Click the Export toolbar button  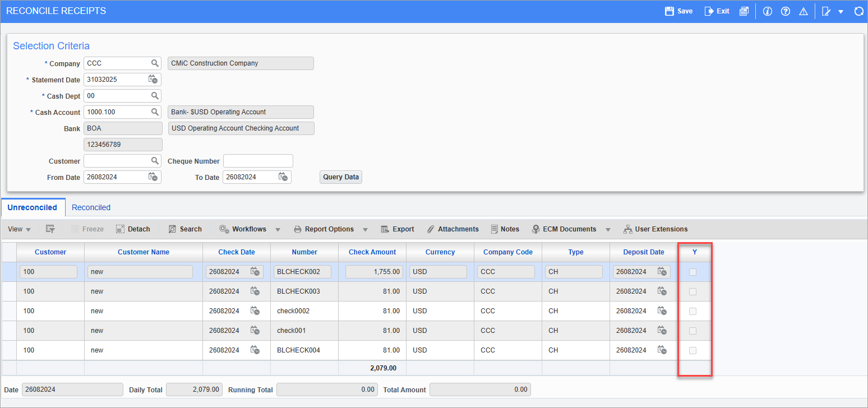tap(397, 229)
